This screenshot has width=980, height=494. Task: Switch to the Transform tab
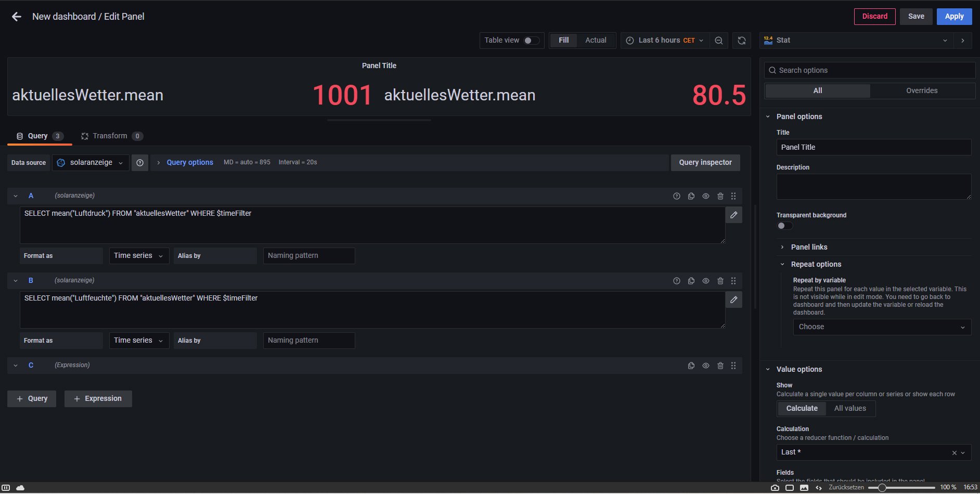(110, 136)
